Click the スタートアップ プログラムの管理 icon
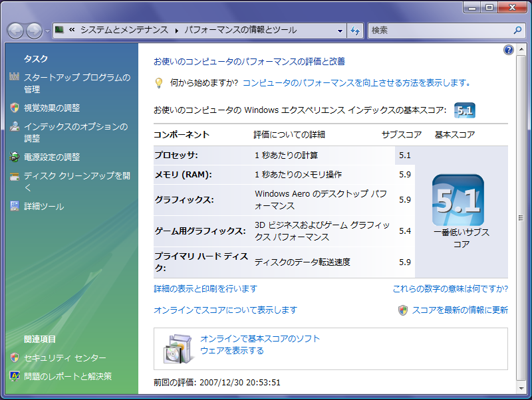The height and width of the screenshot is (400, 532). coord(14,76)
